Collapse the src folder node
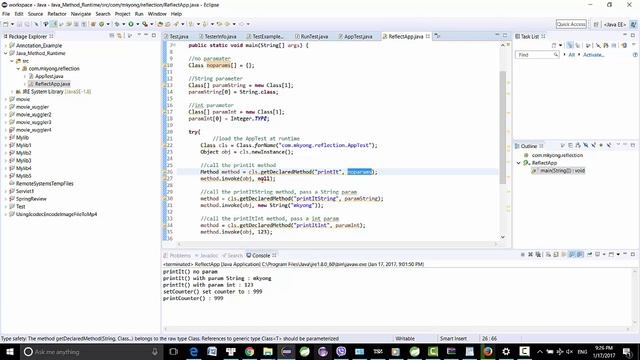 12,61
